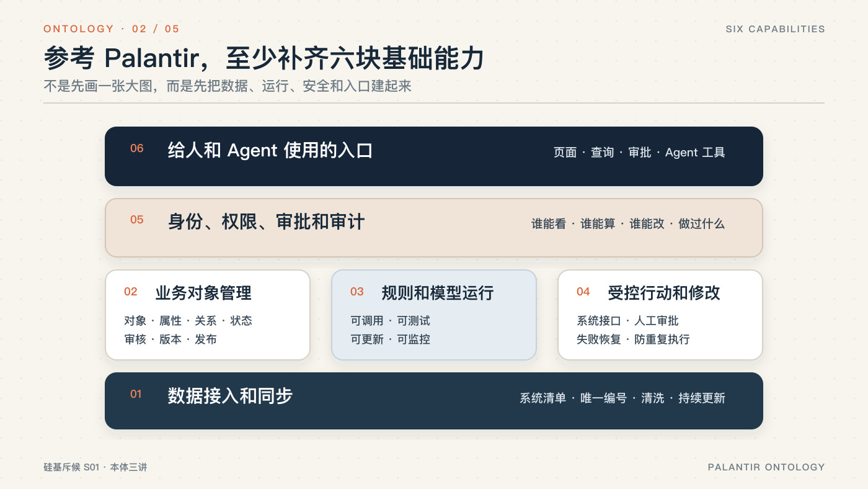Click the number 01 label
This screenshot has width=868, height=489.
click(136, 394)
